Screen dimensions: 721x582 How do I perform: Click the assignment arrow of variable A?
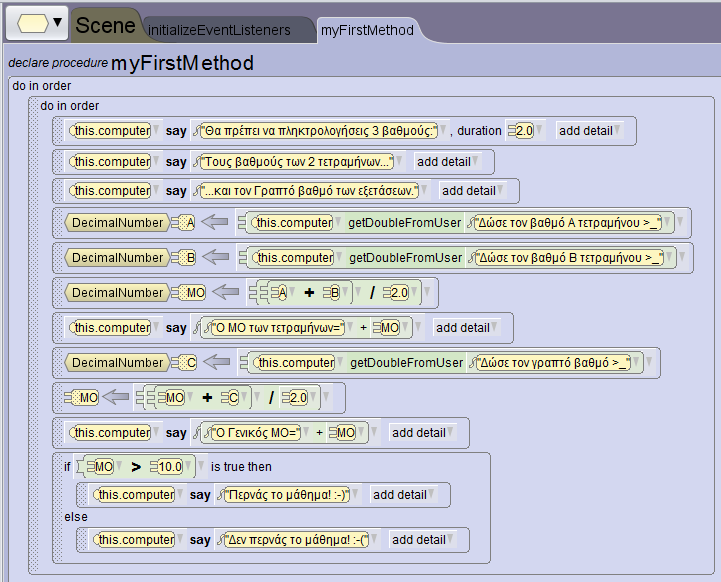[215, 223]
